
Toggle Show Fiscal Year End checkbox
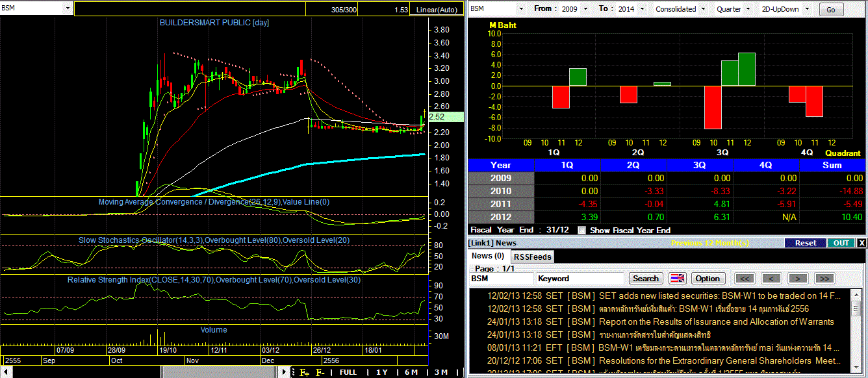click(582, 230)
